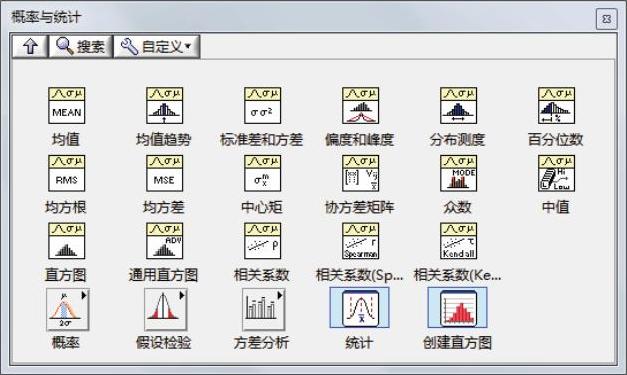The height and width of the screenshot is (375, 627).
Task: Pick the 百分位数 VI icon
Action: [x=556, y=106]
